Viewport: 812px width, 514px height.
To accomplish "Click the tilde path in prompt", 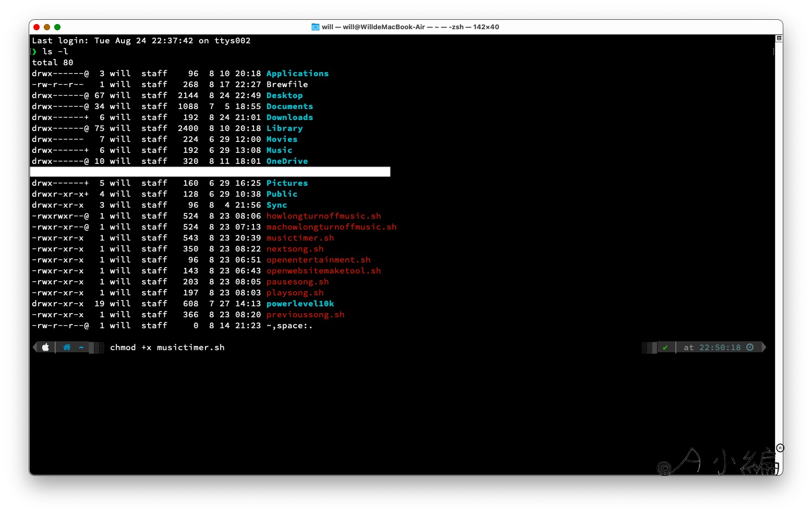I will [x=81, y=348].
